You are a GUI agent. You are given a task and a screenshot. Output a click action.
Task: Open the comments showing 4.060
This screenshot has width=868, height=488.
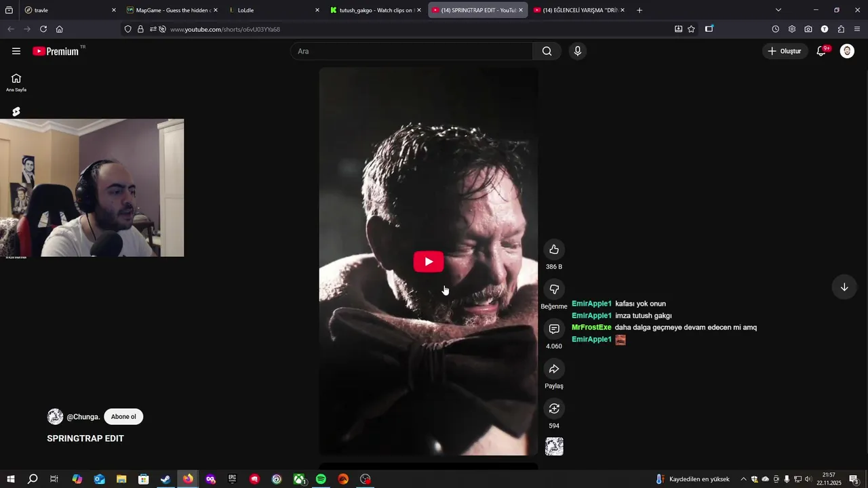tap(554, 329)
